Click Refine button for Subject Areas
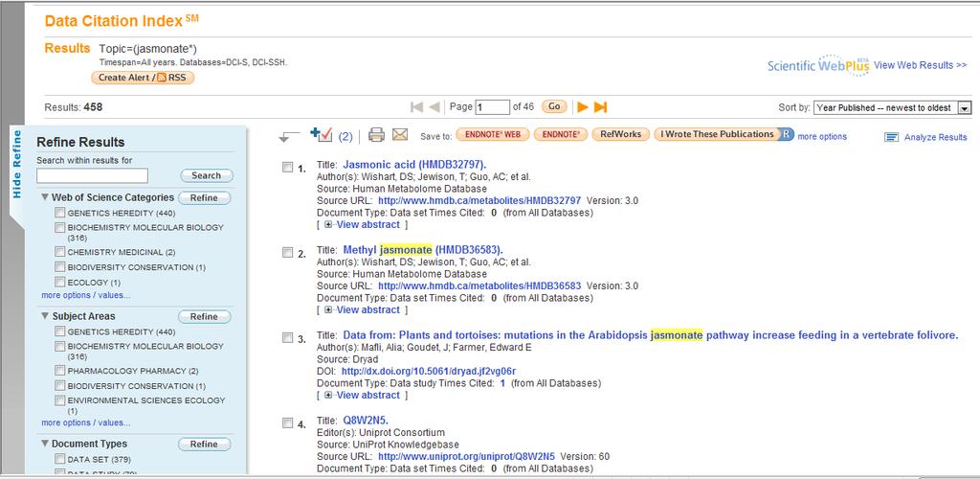The width and height of the screenshot is (980, 479). [204, 316]
